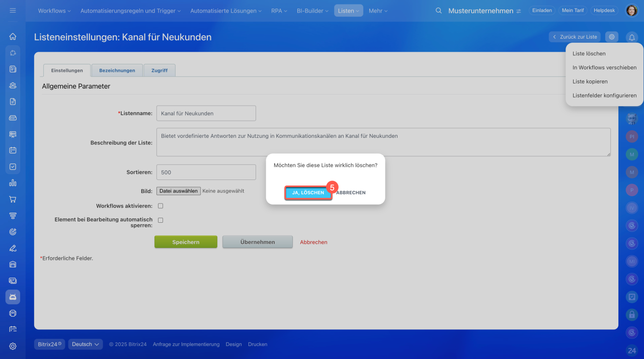Expand the Mehr menu
Screen dimensions: 644x359
coord(378,11)
